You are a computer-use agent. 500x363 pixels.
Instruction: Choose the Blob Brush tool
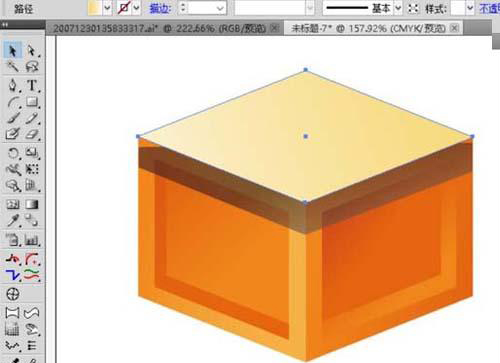(x=13, y=134)
